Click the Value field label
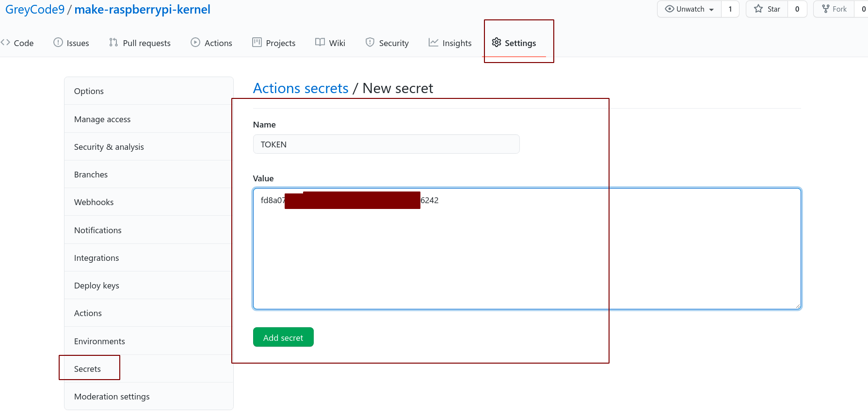 tap(263, 178)
